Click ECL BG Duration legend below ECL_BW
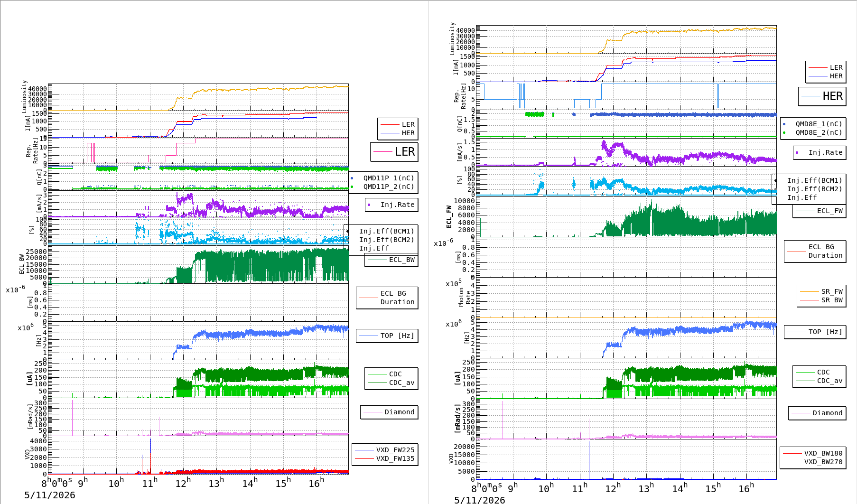This screenshot has height=504, width=857. pos(387,298)
